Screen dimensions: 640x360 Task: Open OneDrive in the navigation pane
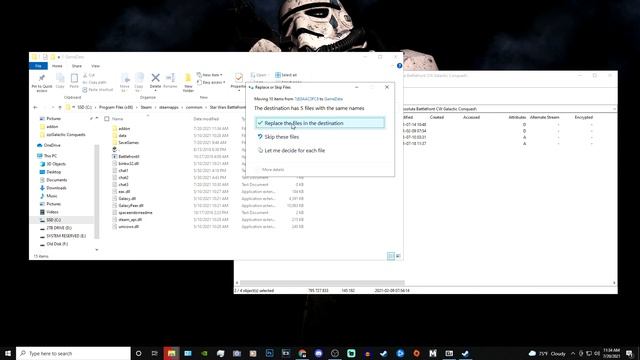52,145
